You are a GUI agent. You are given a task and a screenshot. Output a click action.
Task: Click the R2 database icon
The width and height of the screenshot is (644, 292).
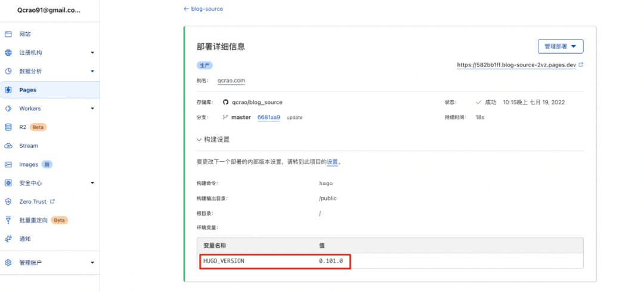point(8,127)
